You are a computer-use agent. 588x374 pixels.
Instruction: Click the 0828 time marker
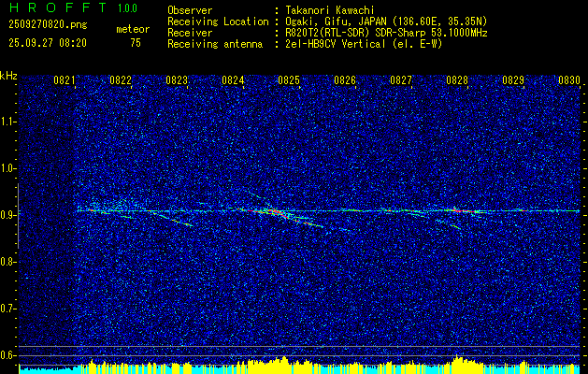click(x=457, y=79)
